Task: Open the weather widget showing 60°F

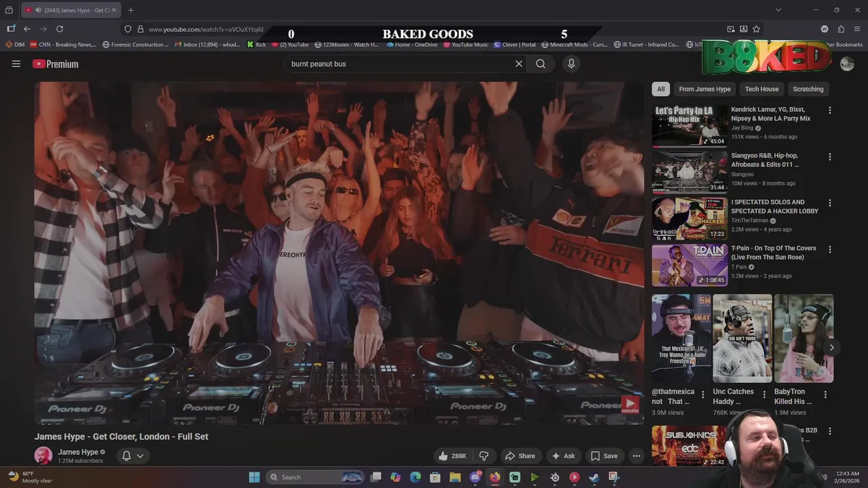Action: pos(30,477)
